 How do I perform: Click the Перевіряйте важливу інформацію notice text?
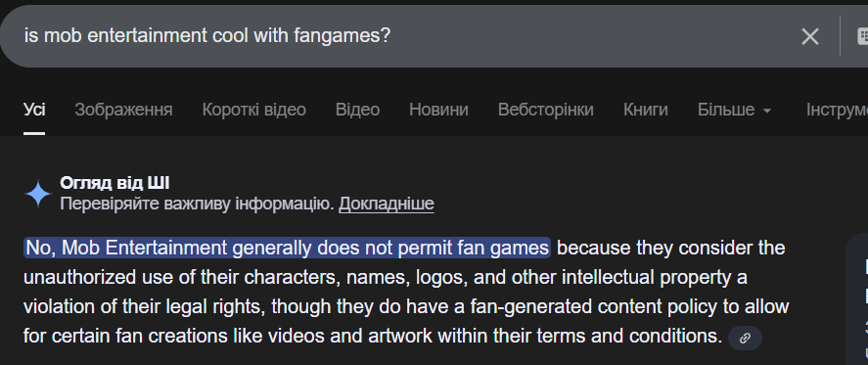pyautogui.click(x=197, y=204)
